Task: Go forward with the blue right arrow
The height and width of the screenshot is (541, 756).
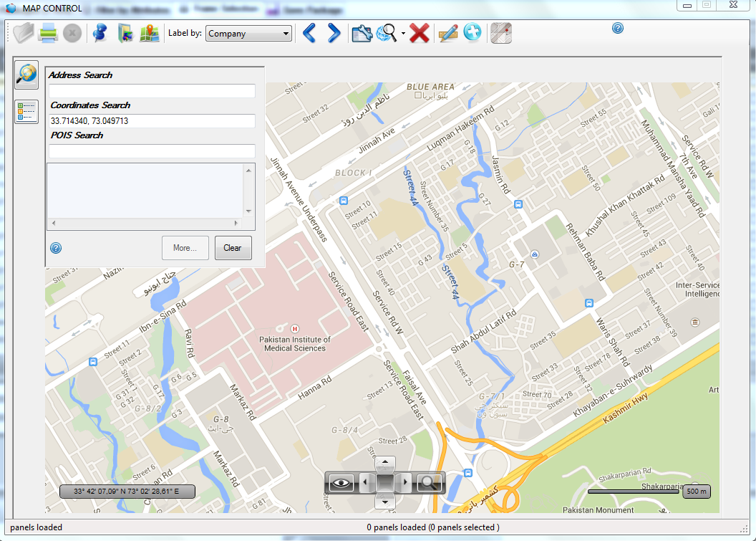Action: [334, 33]
